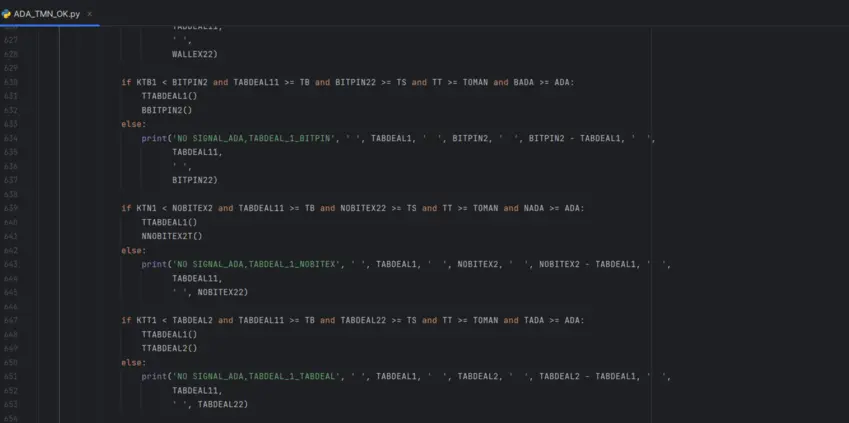Click line number 651 in the gutter

coord(11,376)
